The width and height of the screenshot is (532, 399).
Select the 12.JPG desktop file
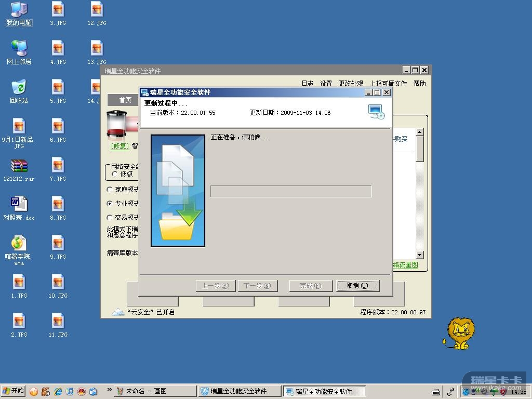pos(97,14)
